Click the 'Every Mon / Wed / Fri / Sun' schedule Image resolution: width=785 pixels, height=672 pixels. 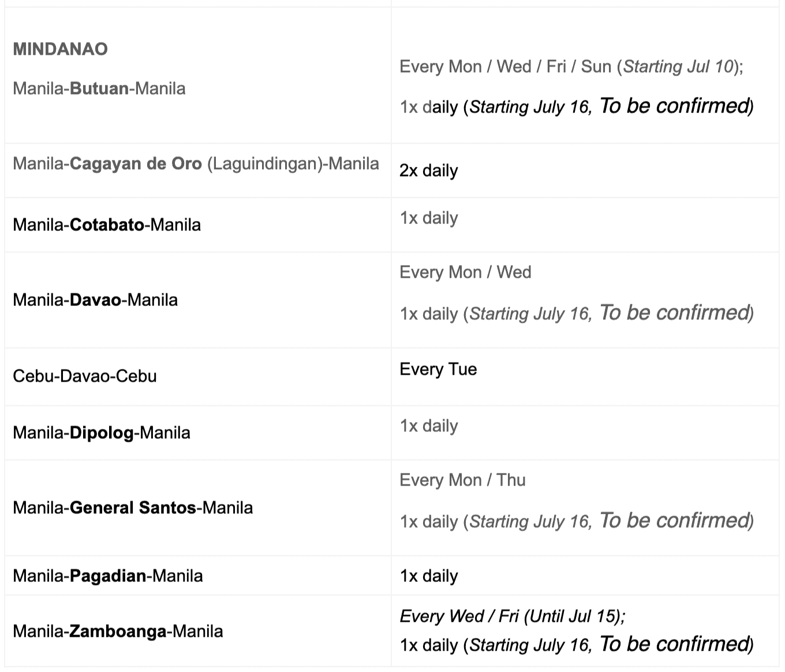tap(505, 66)
